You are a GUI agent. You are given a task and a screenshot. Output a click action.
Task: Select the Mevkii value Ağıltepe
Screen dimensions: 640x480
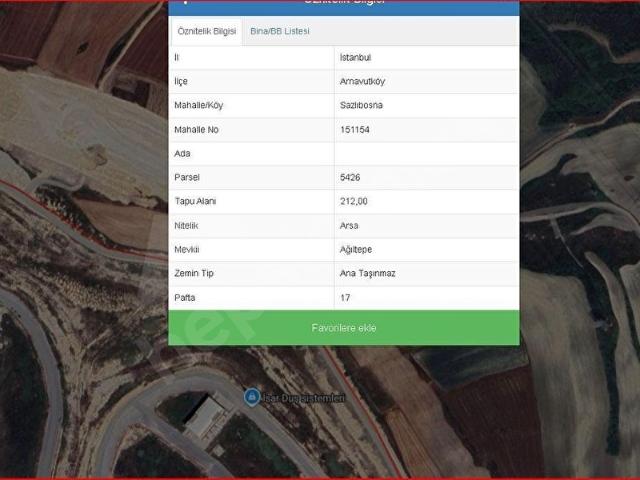pos(356,249)
